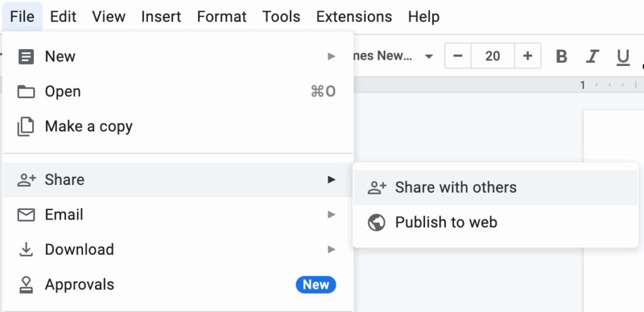Click the Publish to web globe icon

point(376,223)
